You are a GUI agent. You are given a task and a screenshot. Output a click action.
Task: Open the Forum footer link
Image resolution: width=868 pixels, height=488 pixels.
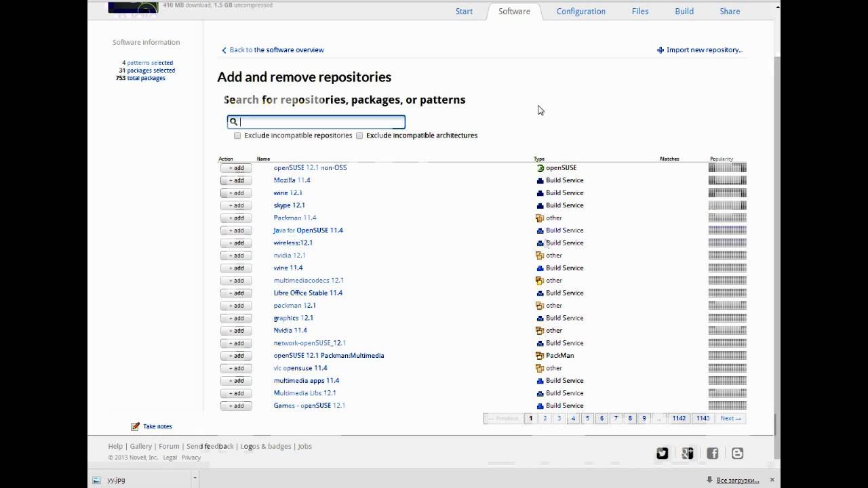click(169, 447)
